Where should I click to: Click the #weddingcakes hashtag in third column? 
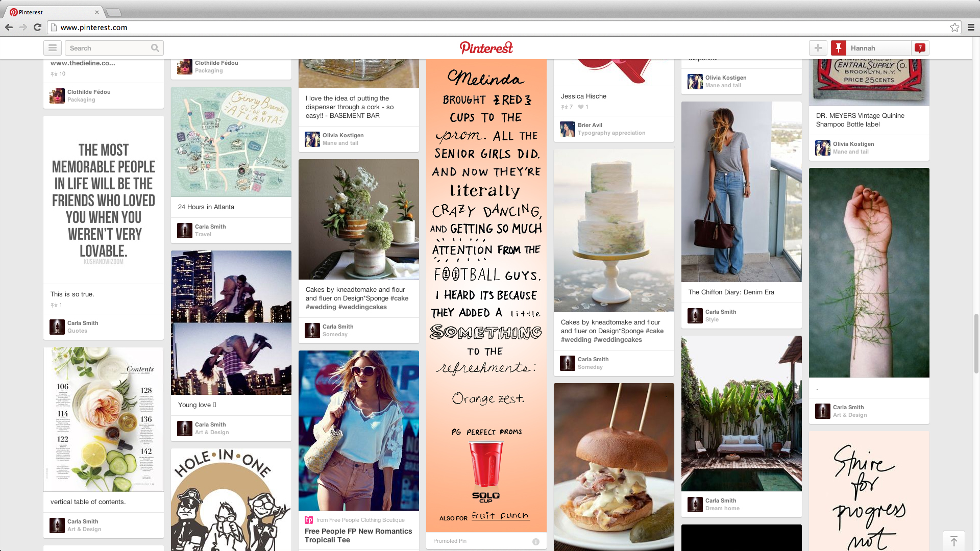pos(363,307)
